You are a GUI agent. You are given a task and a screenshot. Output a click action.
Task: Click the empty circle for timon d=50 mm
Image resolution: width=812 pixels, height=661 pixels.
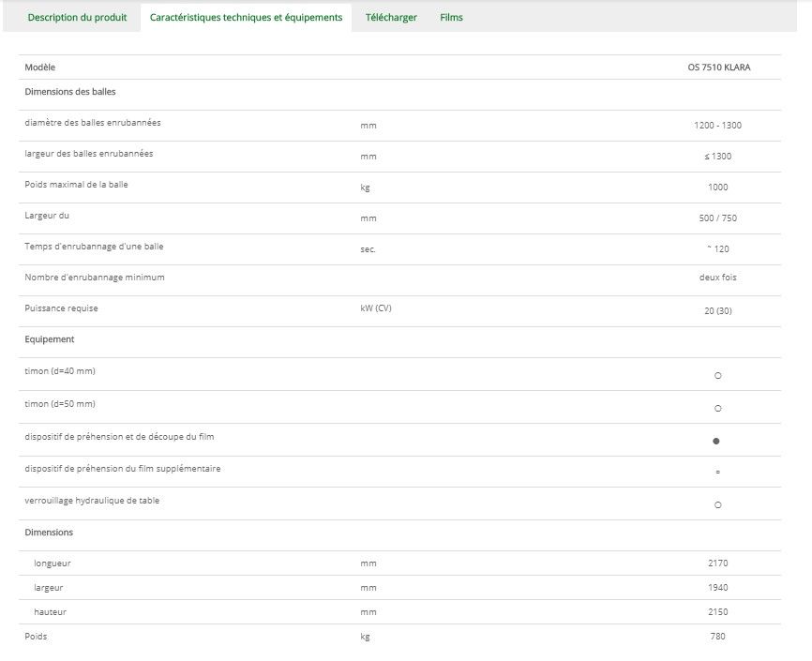tap(717, 408)
